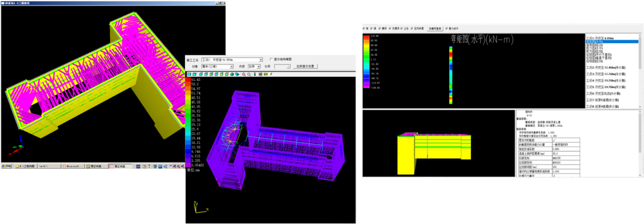
Task: Click the 位移显示设置 button
Action: [305, 66]
